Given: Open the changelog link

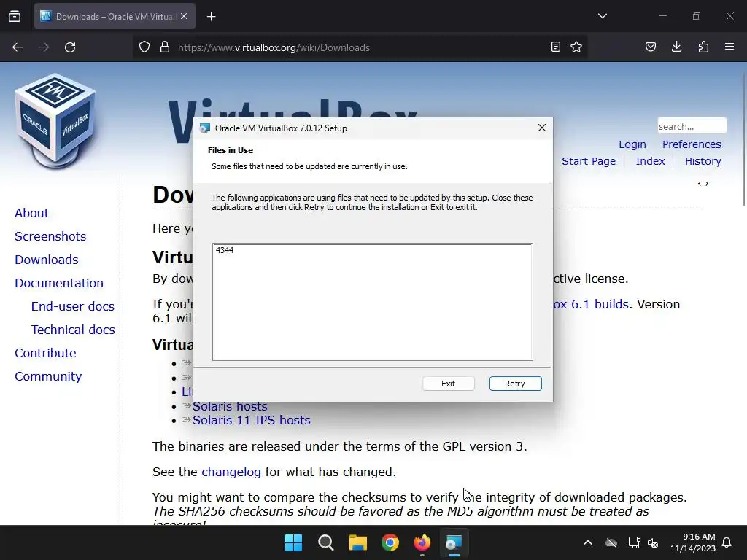Looking at the screenshot, I should [231, 472].
